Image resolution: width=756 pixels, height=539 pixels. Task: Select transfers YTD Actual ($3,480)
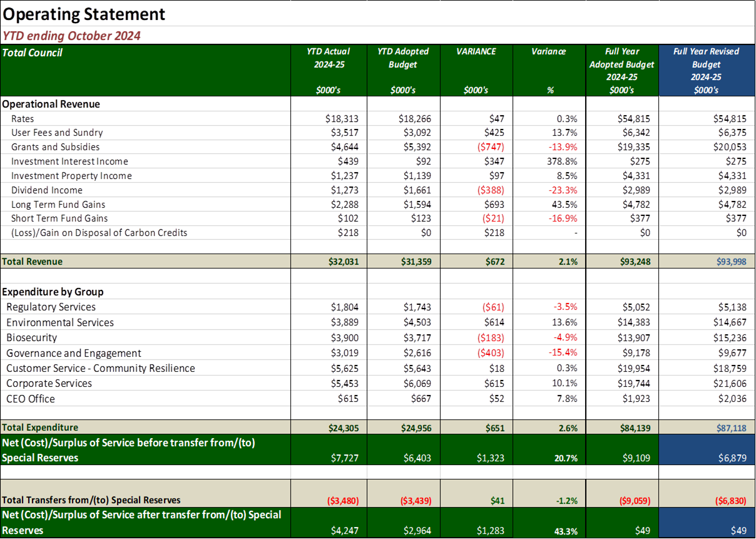coord(344,501)
